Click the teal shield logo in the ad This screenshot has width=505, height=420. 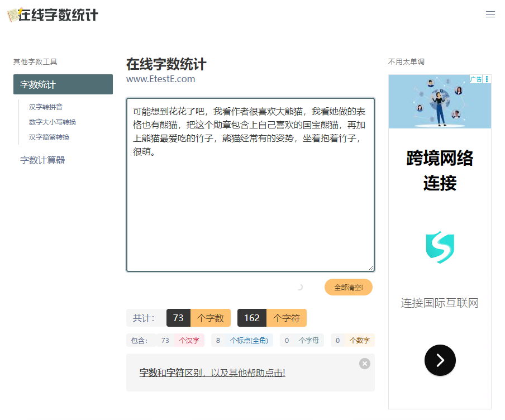pos(440,247)
